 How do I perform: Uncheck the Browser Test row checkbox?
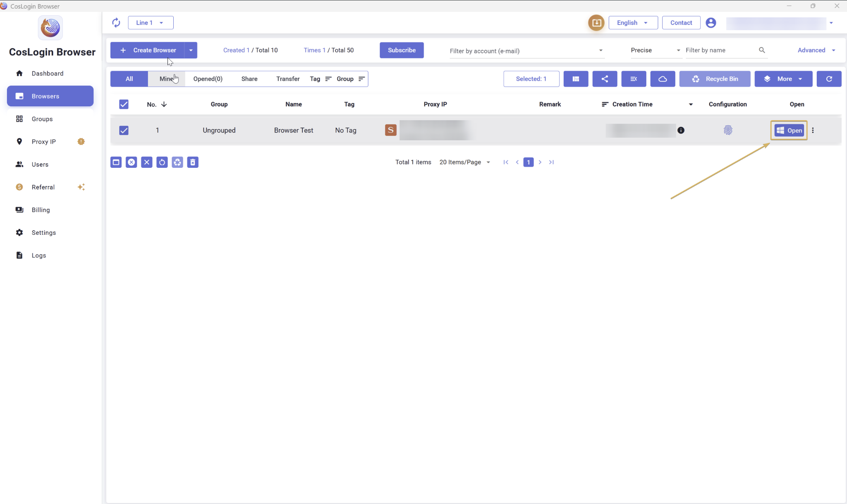coord(124,130)
